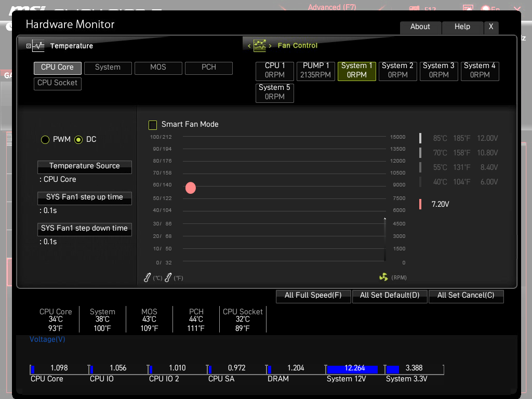This screenshot has height=399, width=532.
Task: Choose the System 2 fan
Action: tap(397, 71)
